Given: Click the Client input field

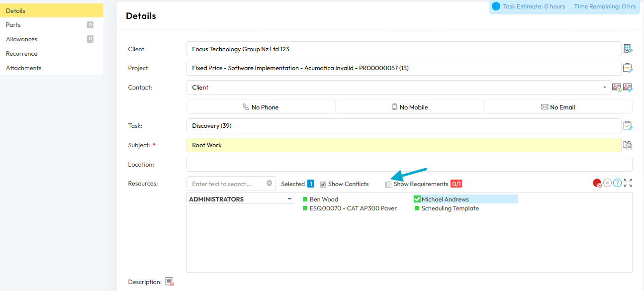Looking at the screenshot, I should (404, 49).
